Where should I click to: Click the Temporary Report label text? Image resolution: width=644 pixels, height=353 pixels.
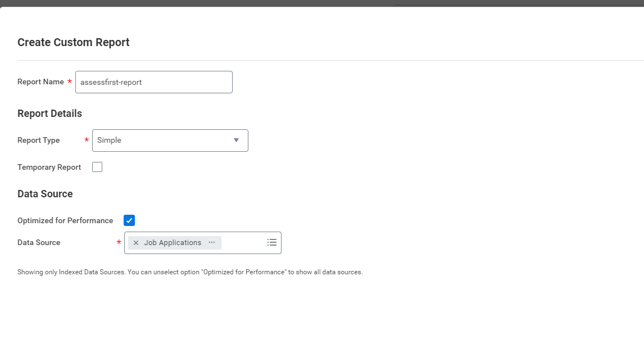[49, 168]
